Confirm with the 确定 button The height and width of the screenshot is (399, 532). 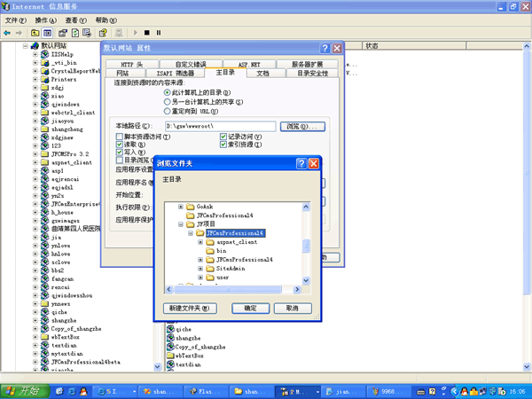coord(250,308)
